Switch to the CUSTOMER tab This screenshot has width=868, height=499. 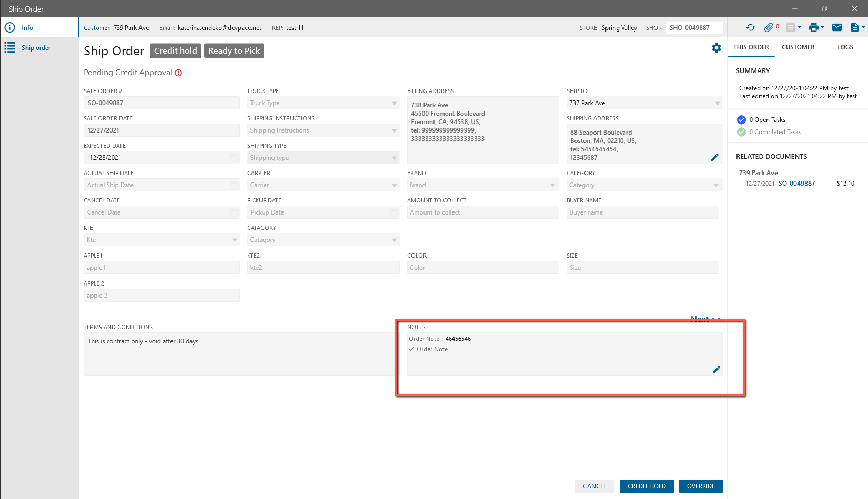798,47
